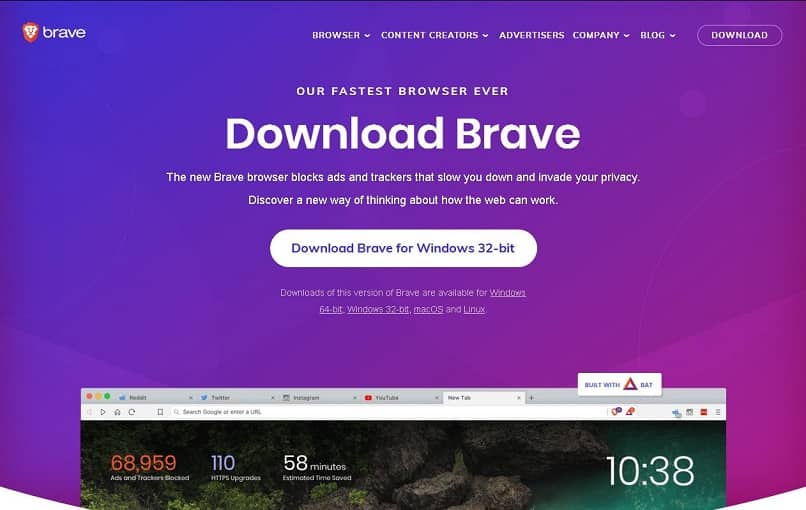This screenshot has height=510, width=806.
Task: Click the Download button in the header
Action: click(739, 35)
